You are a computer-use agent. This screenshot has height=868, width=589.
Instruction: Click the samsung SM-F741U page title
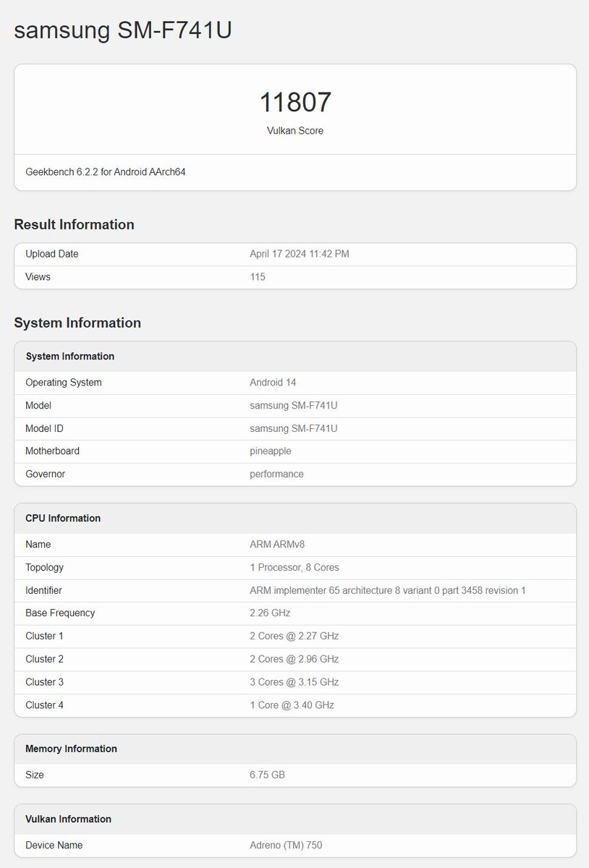pos(123,30)
